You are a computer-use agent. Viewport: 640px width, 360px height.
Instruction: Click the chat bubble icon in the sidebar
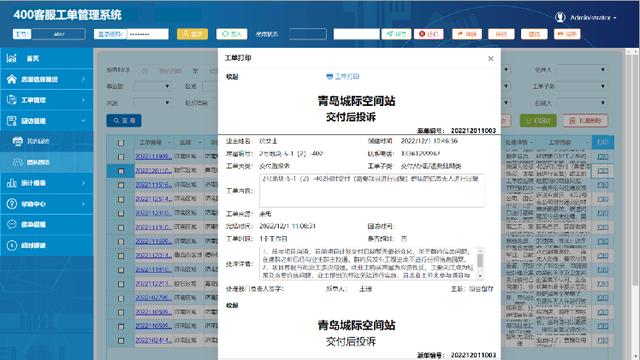click(x=11, y=224)
